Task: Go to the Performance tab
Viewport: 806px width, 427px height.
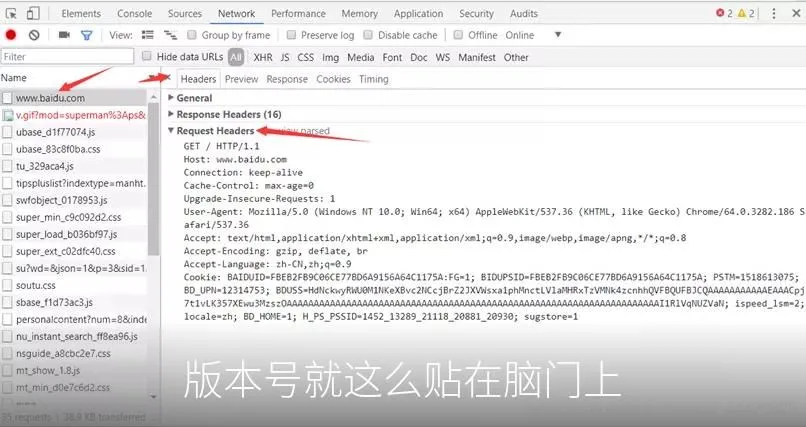Action: point(298,13)
